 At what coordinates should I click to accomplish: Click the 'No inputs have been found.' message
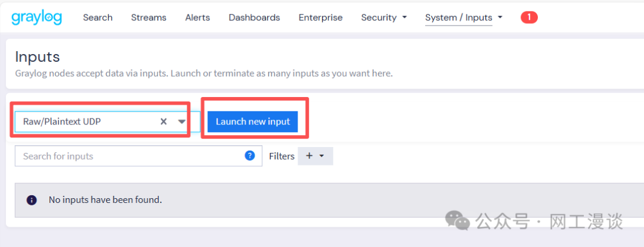coord(105,200)
